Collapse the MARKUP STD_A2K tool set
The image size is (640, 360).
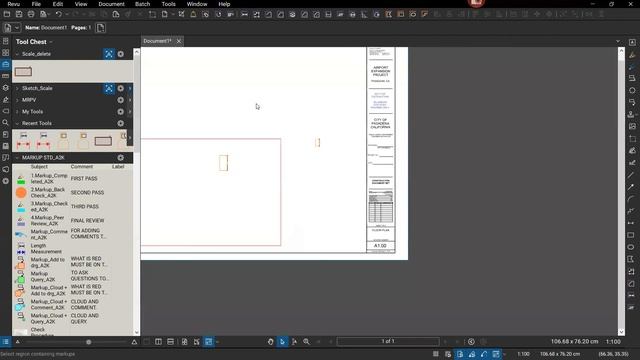tap(17, 158)
